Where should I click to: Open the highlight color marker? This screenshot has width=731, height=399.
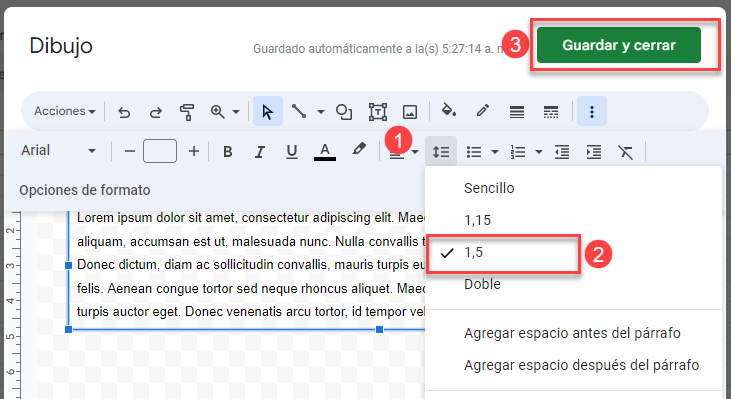pyautogui.click(x=359, y=150)
